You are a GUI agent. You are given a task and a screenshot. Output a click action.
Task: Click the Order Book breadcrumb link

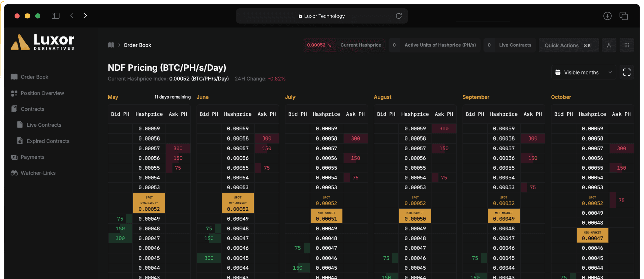tap(137, 45)
